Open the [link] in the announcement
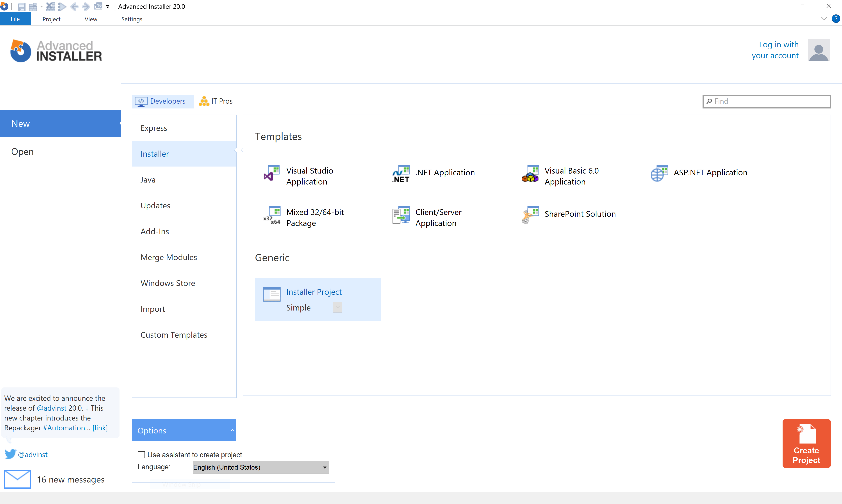 (100, 428)
